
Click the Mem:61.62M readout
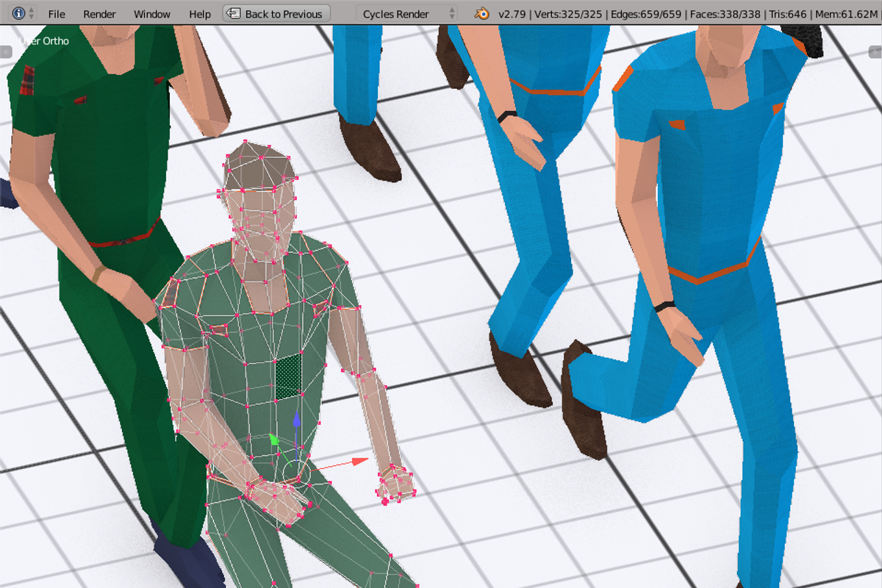pos(847,14)
